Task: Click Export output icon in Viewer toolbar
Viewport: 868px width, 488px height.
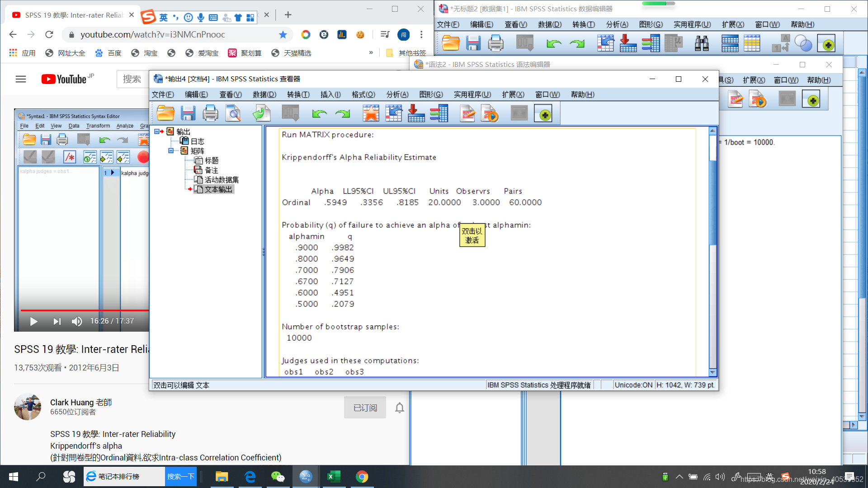Action: tap(261, 113)
